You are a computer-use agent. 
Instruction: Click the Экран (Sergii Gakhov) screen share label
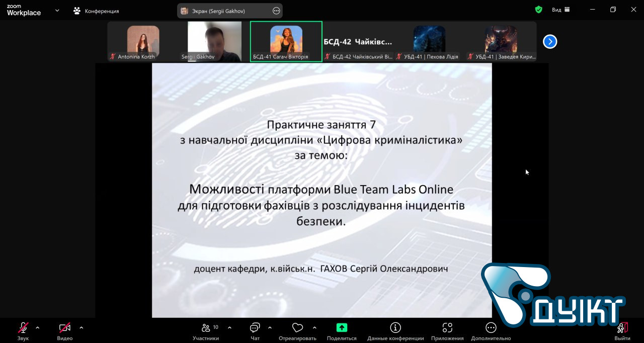(218, 11)
